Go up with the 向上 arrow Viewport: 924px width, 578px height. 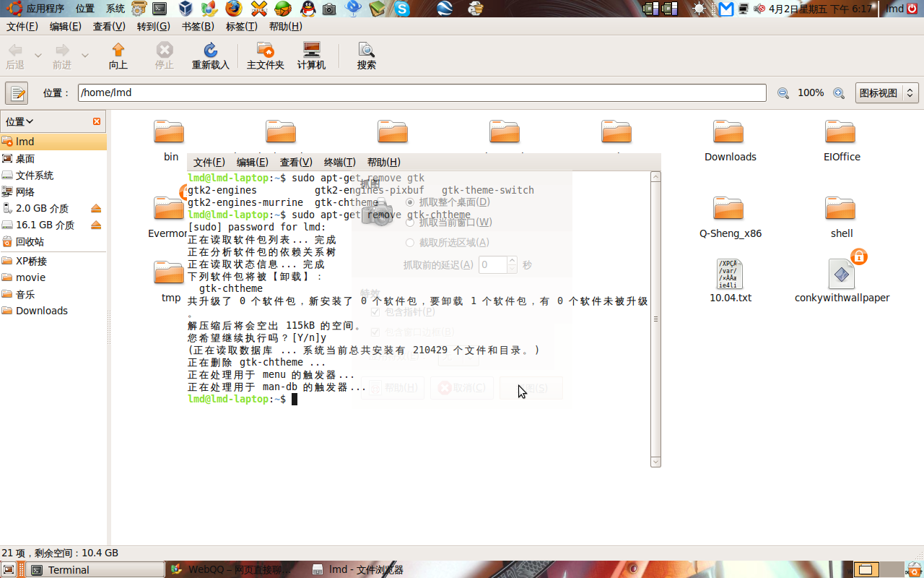pos(118,56)
